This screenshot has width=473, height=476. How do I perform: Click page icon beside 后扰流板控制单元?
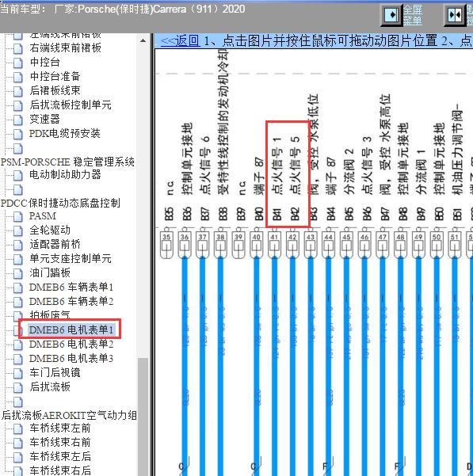click(x=18, y=105)
